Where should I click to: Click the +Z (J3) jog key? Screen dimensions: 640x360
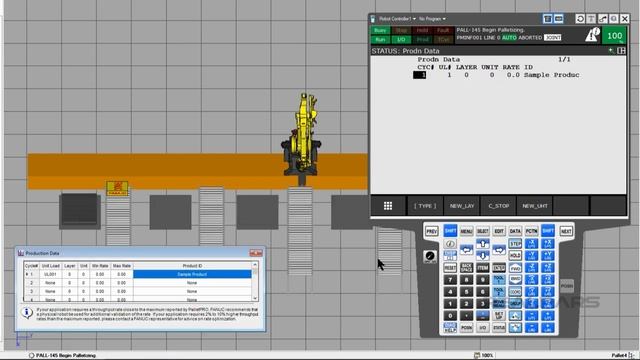click(548, 268)
